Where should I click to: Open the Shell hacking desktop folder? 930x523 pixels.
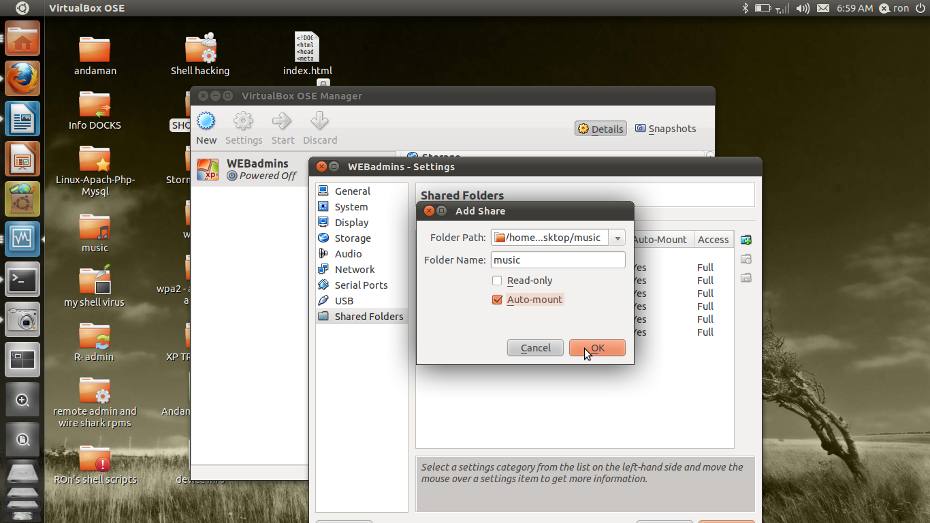click(200, 55)
